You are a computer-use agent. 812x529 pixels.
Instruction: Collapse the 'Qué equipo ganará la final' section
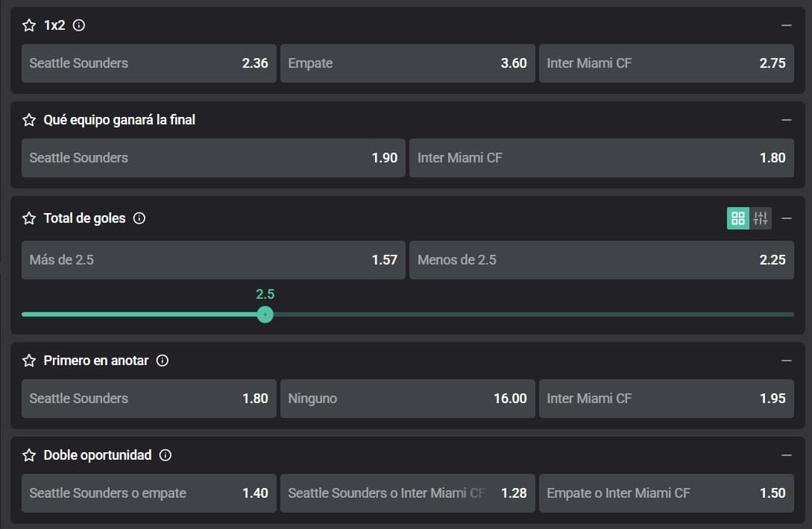pos(786,120)
